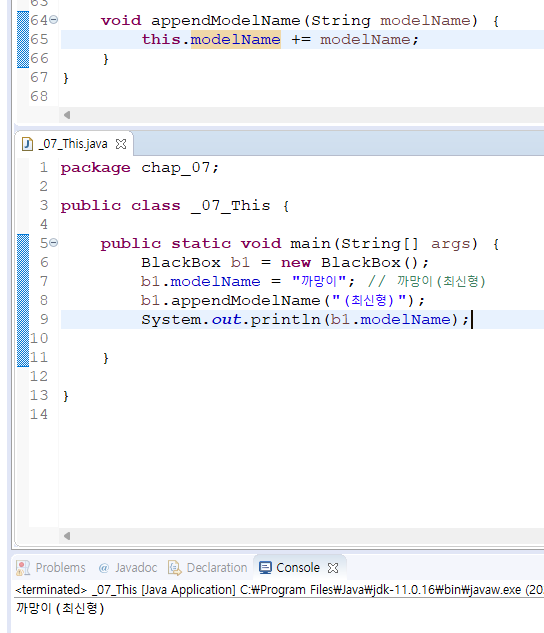
Task: Click console output '까망이(최신형)'
Action: coord(60,608)
